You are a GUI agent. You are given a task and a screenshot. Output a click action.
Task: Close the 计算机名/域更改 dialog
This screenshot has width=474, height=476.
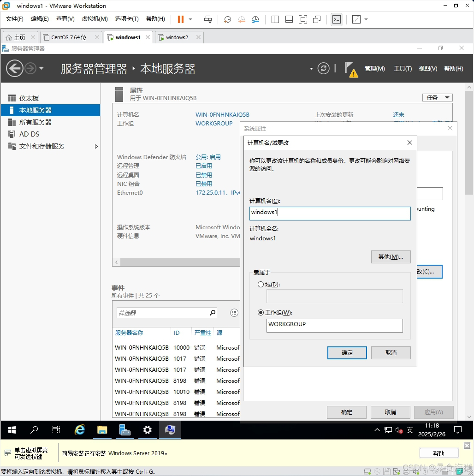[409, 143]
